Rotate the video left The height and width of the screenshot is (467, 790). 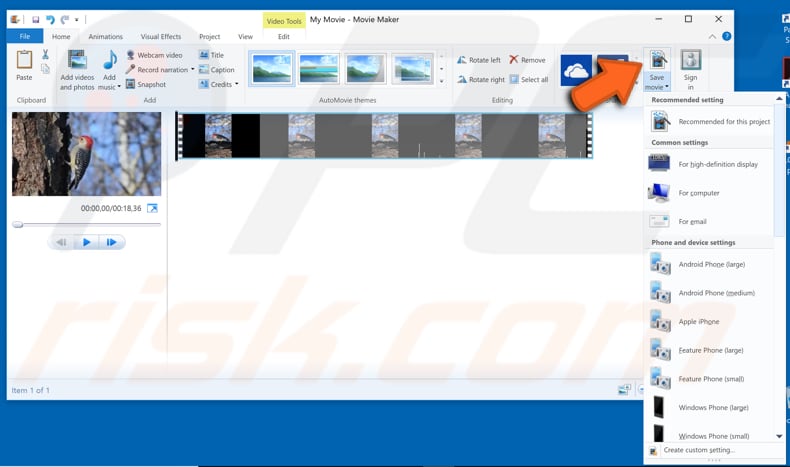click(x=479, y=60)
